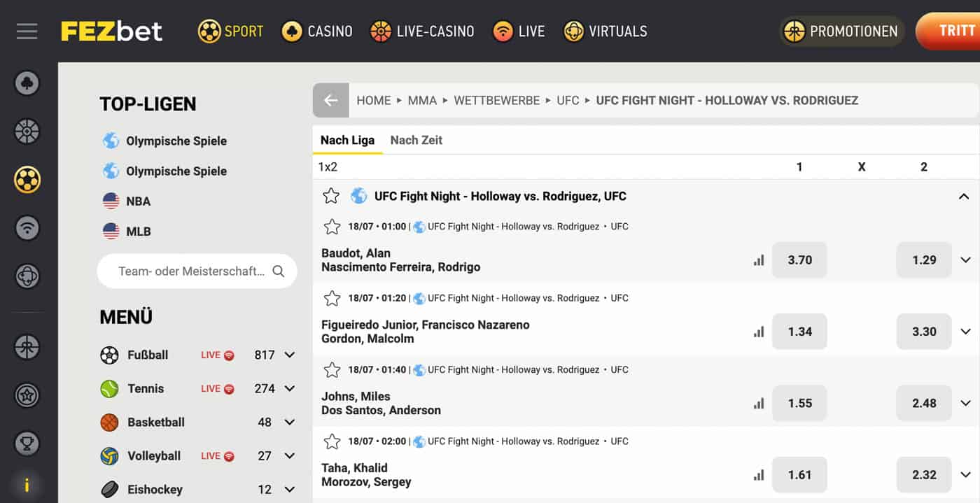This screenshot has height=503, width=980.
Task: Click the search magnifier icon
Action: click(279, 271)
